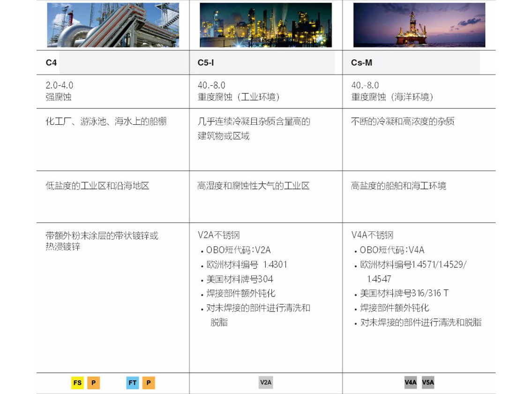Click the 强腐蚀 label under C4
This screenshot has width=532, height=394.
point(58,97)
